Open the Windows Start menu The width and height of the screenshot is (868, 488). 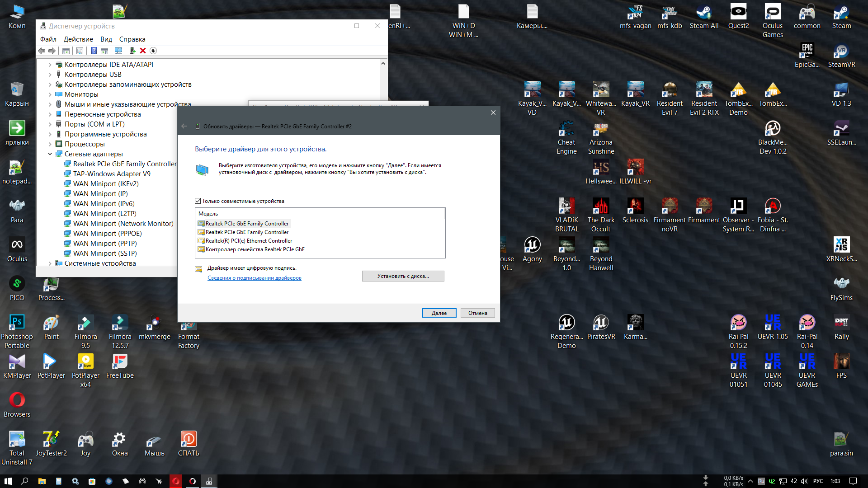[8, 481]
